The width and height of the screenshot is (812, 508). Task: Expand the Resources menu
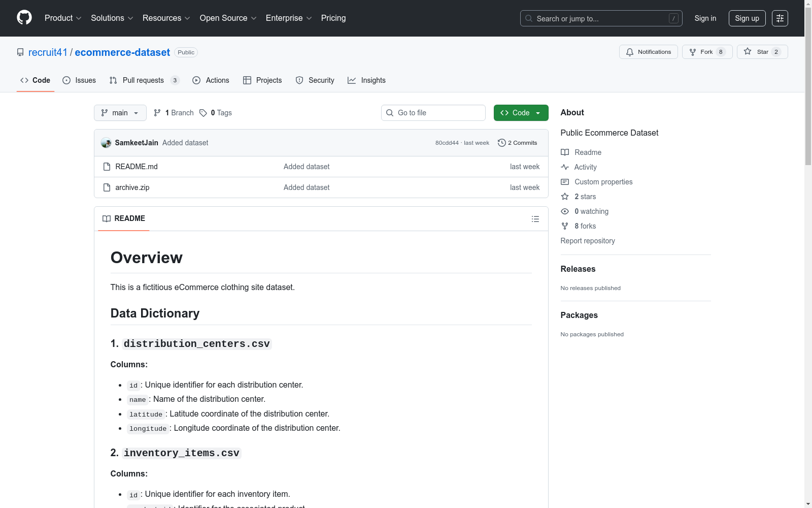(166, 18)
